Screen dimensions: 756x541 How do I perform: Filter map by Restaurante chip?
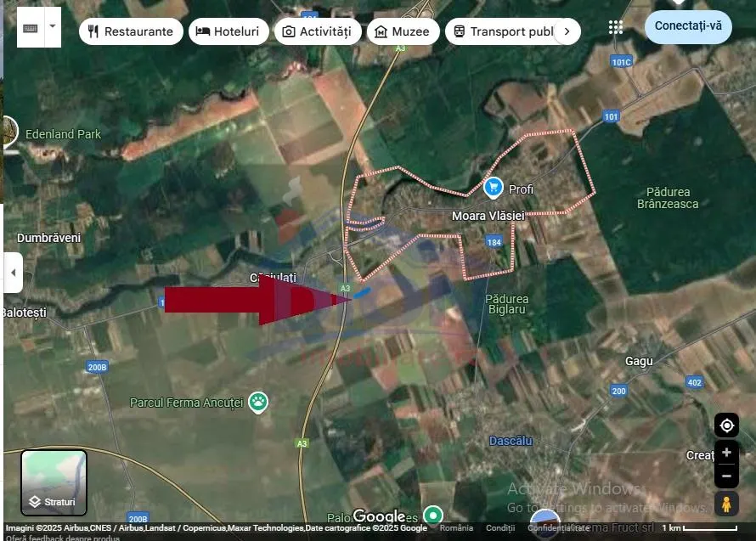(131, 31)
